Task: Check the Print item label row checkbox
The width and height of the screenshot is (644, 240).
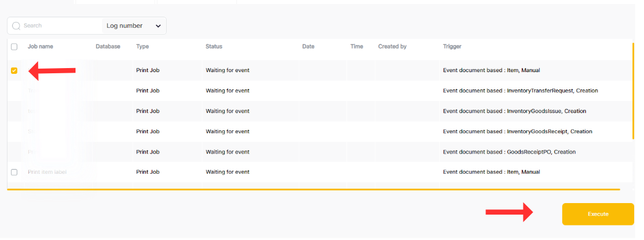Action: (14, 172)
